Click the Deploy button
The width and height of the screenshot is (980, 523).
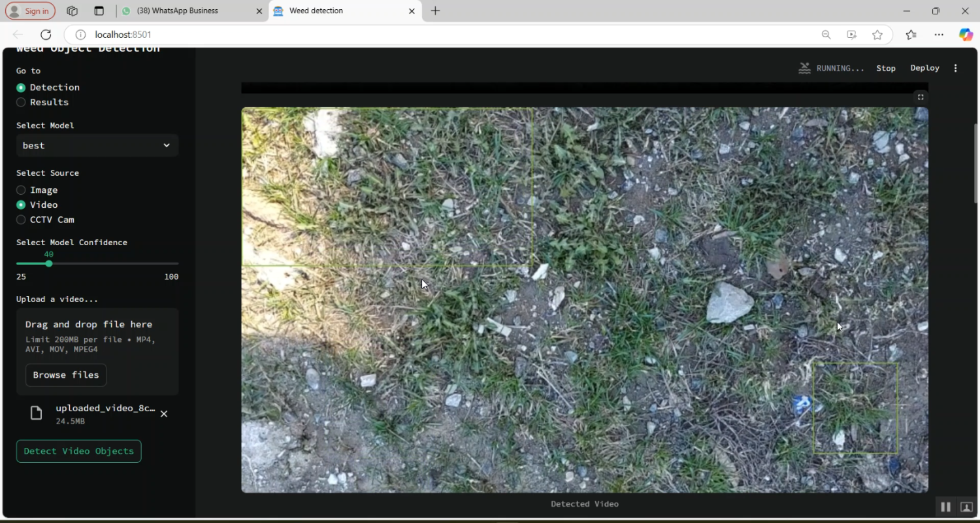925,68
